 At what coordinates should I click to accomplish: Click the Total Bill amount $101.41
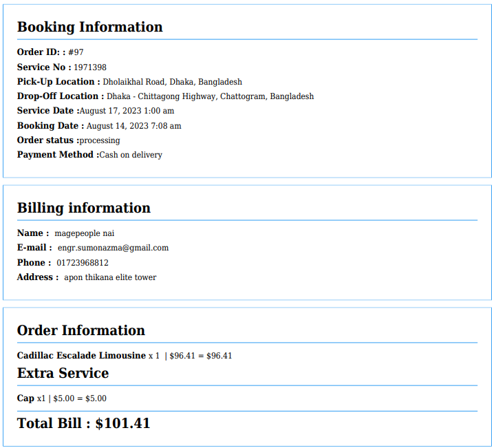122,424
